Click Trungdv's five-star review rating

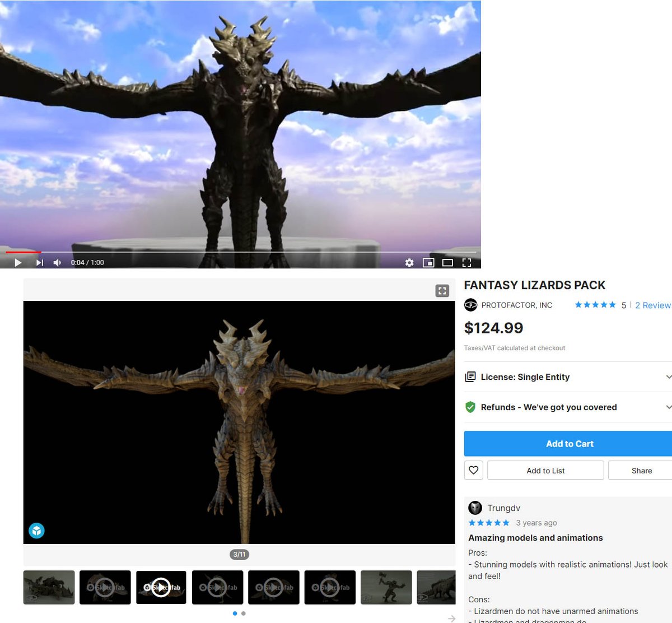click(x=489, y=523)
